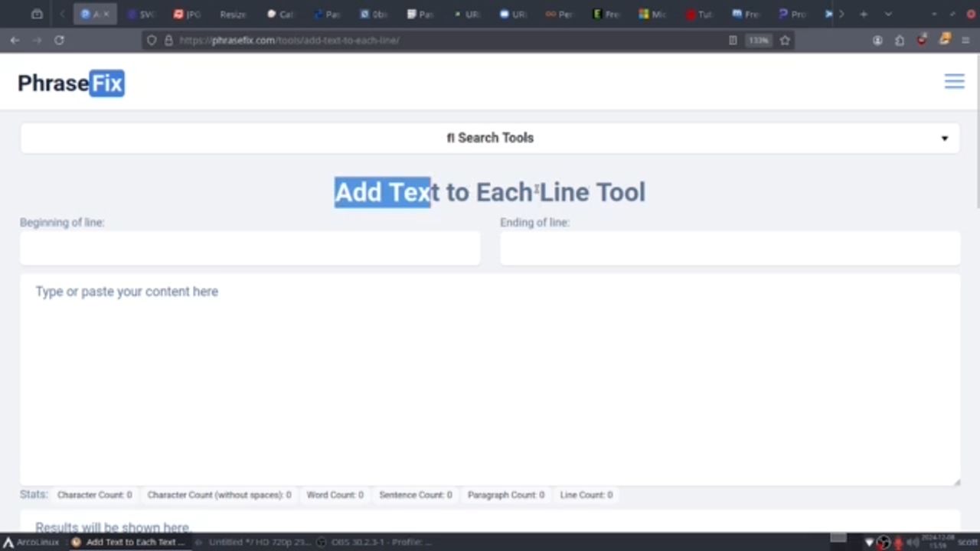Click the Beginning of line input field
This screenshot has height=551, width=980.
[x=250, y=249]
